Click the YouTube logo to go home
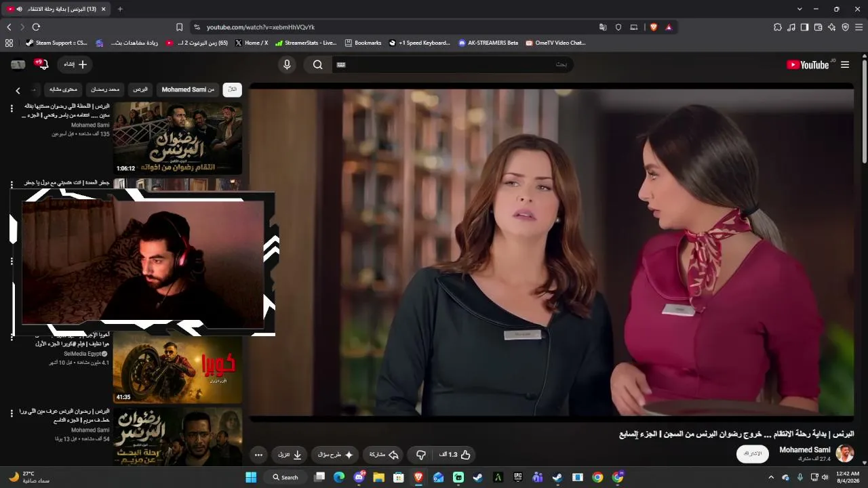 [x=807, y=64]
